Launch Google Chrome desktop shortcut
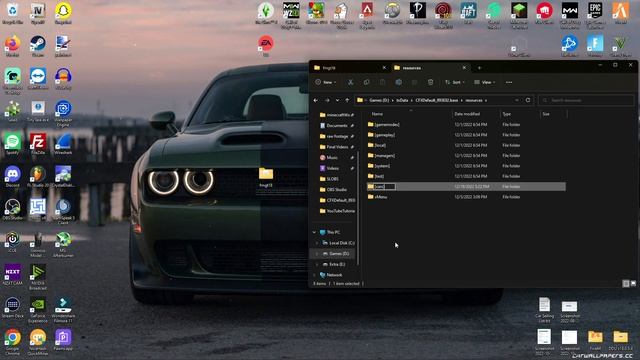640x360 pixels. click(13, 342)
